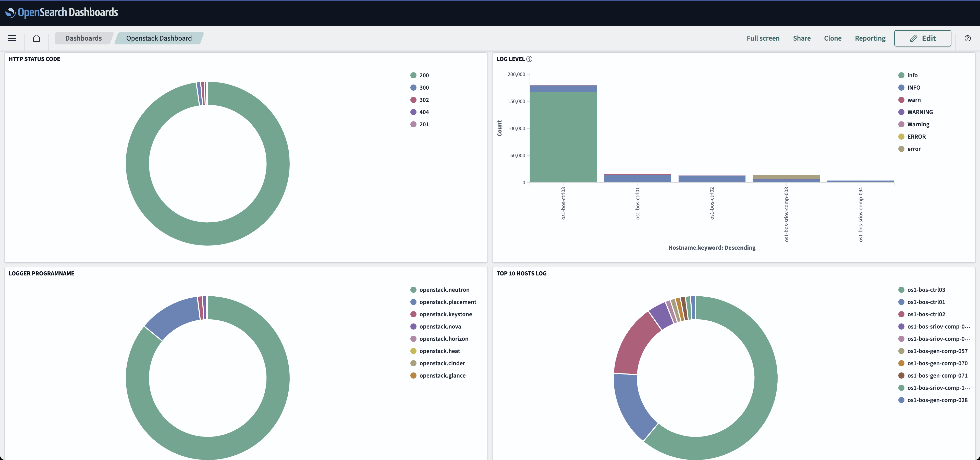Click the LOGGER PROGRAMNAME panel title

(41, 274)
